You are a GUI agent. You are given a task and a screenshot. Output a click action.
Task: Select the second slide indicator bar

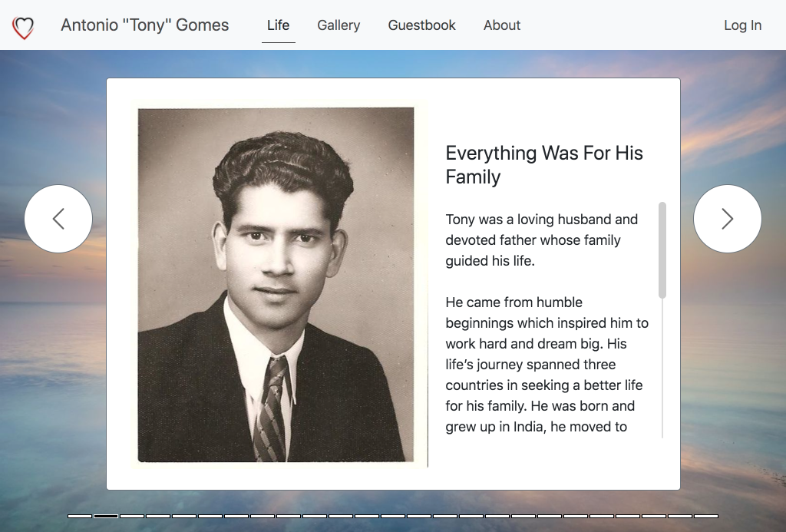[106, 516]
